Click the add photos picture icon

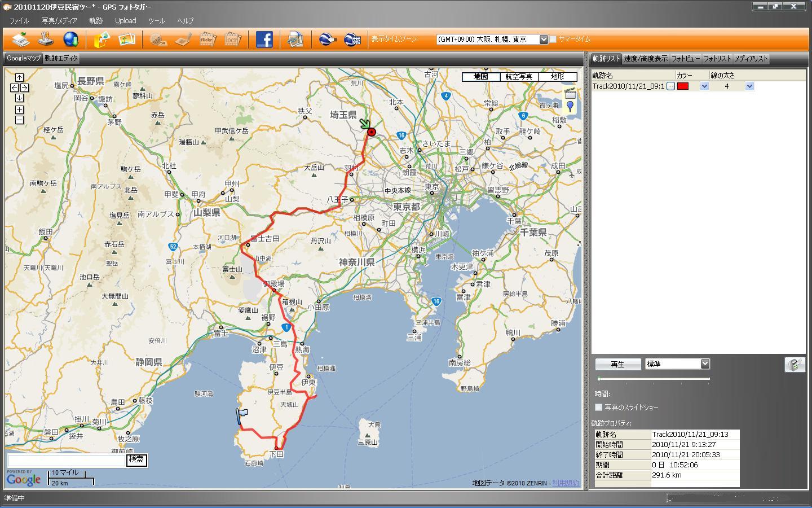pos(127,40)
